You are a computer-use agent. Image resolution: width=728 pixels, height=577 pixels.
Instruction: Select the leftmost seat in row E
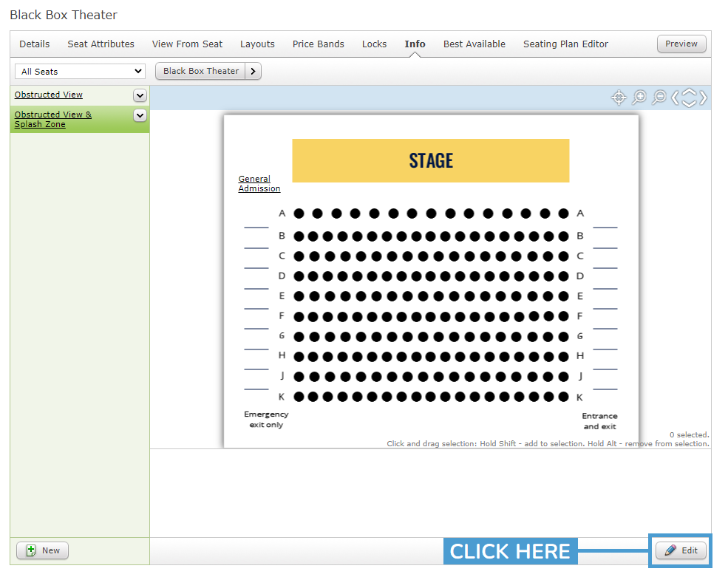(x=299, y=296)
